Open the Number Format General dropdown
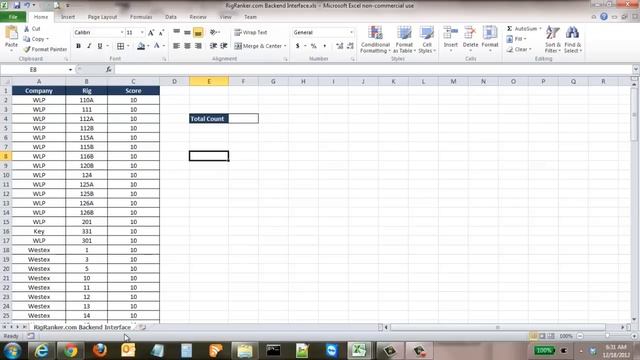Image resolution: width=640 pixels, height=360 pixels. coord(351,33)
